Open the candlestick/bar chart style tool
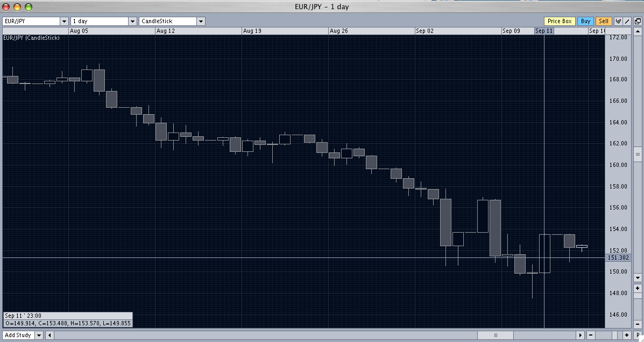Screen dimensions: 644x342 tap(618, 21)
